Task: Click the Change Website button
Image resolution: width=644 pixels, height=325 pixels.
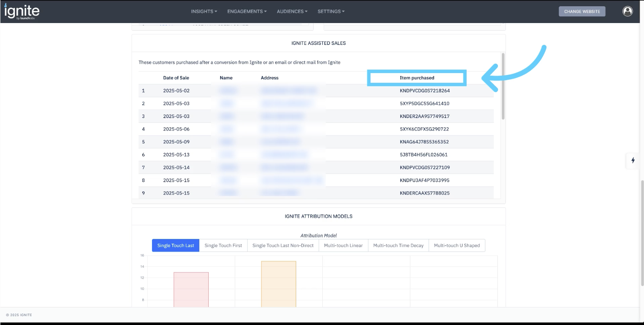Action: (x=582, y=11)
